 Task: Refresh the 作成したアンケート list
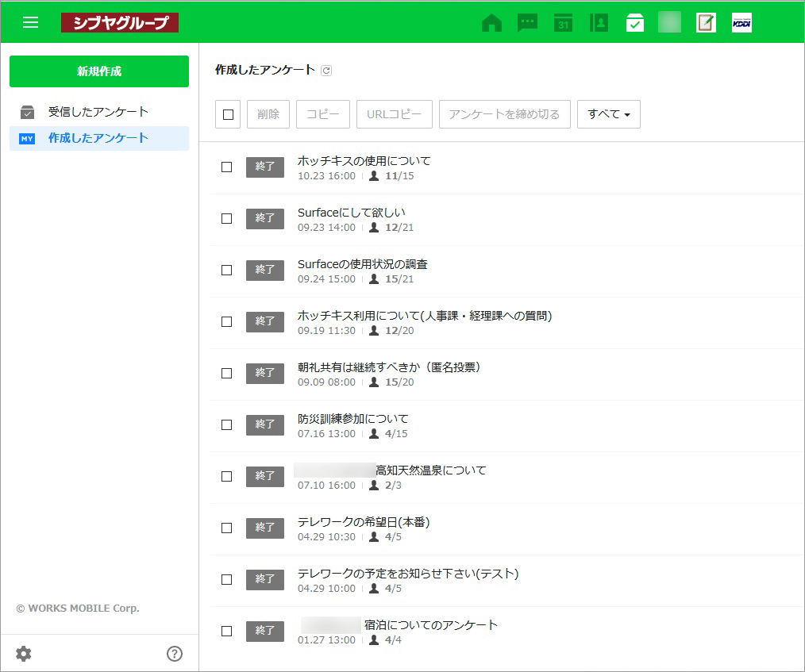[x=326, y=71]
